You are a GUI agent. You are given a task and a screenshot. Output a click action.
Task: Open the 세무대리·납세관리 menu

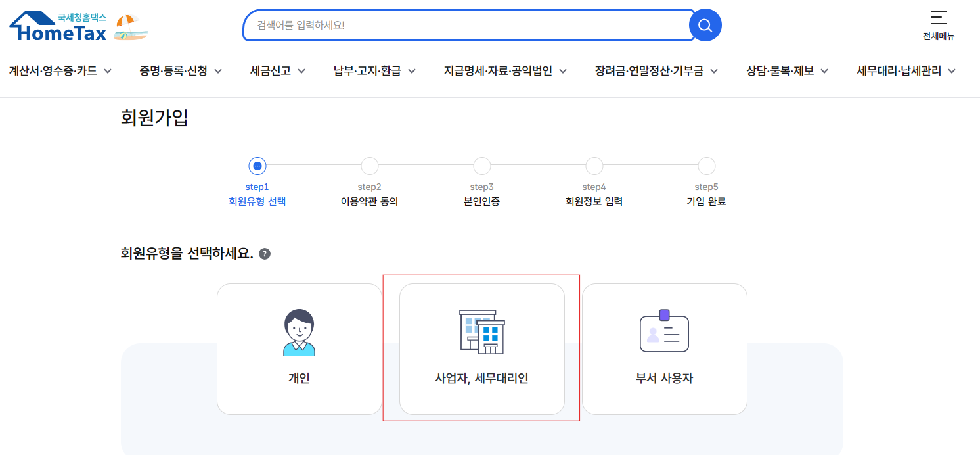(x=906, y=71)
